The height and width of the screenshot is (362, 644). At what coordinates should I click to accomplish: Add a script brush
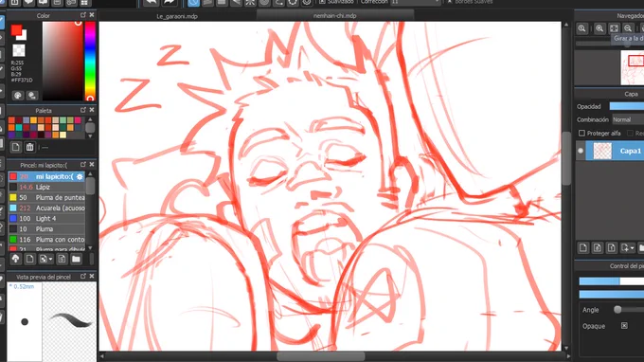[62, 259]
